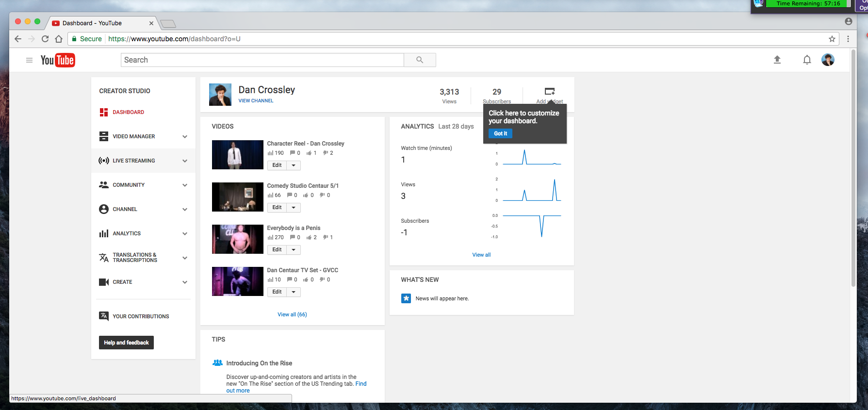Click the browser home icon
The image size is (868, 410).
coord(59,39)
